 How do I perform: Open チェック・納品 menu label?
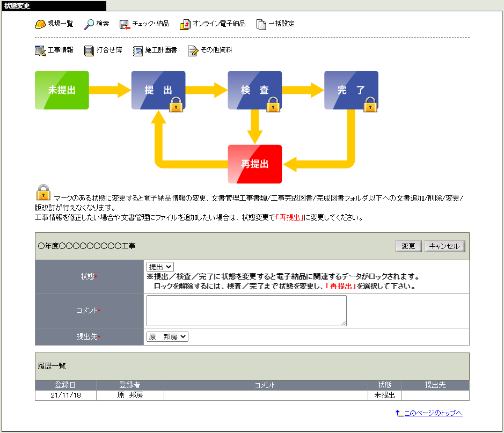[151, 24]
